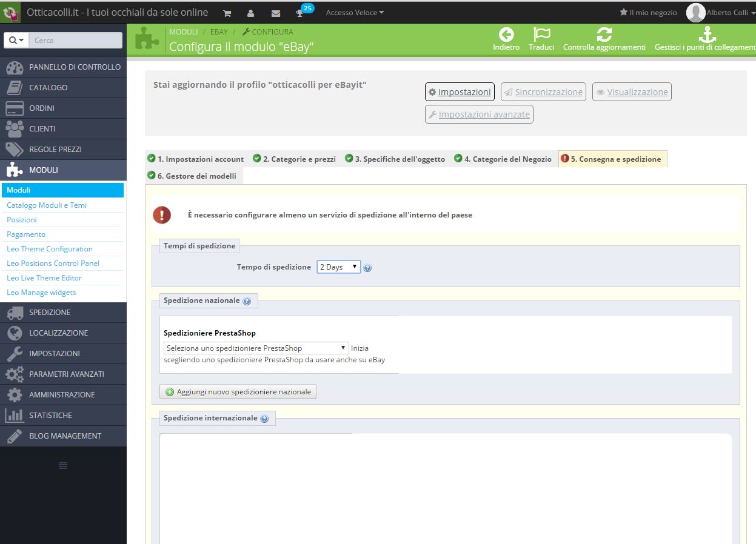Image resolution: width=756 pixels, height=544 pixels.
Task: Open Ordini in sidebar
Action: point(63,108)
